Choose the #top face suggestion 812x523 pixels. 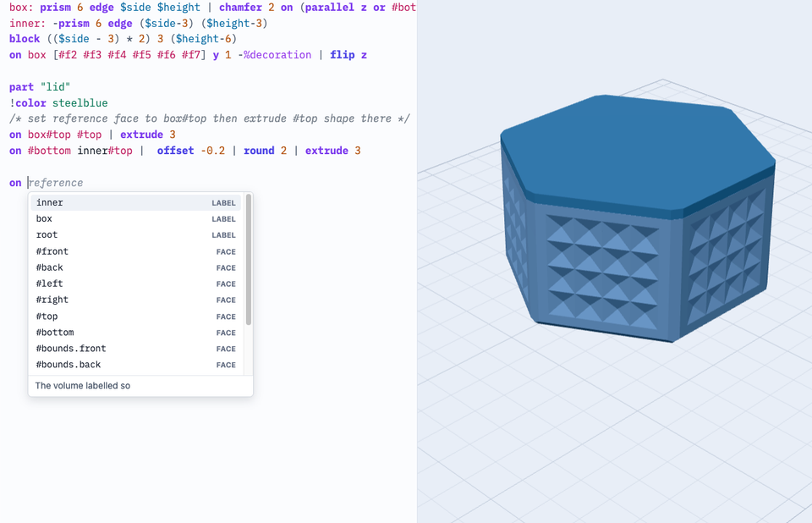click(x=135, y=317)
